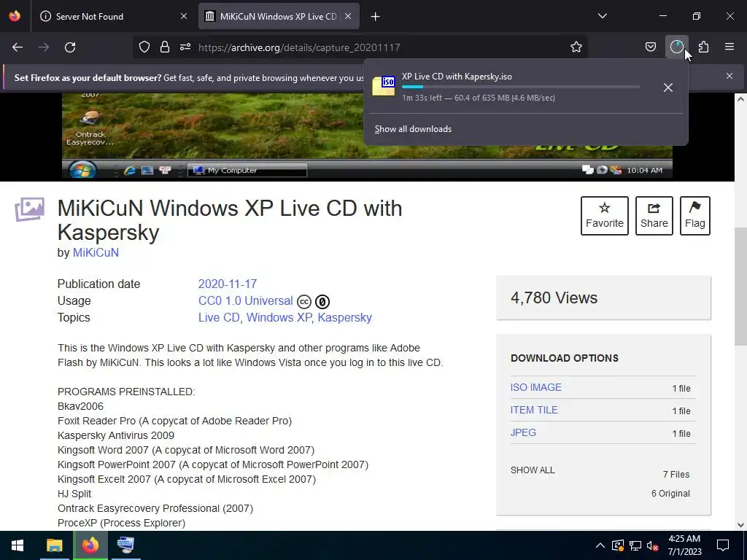Viewport: 747px width, 560px height.
Task: Click the 4,780 Views text
Action: pos(554,297)
